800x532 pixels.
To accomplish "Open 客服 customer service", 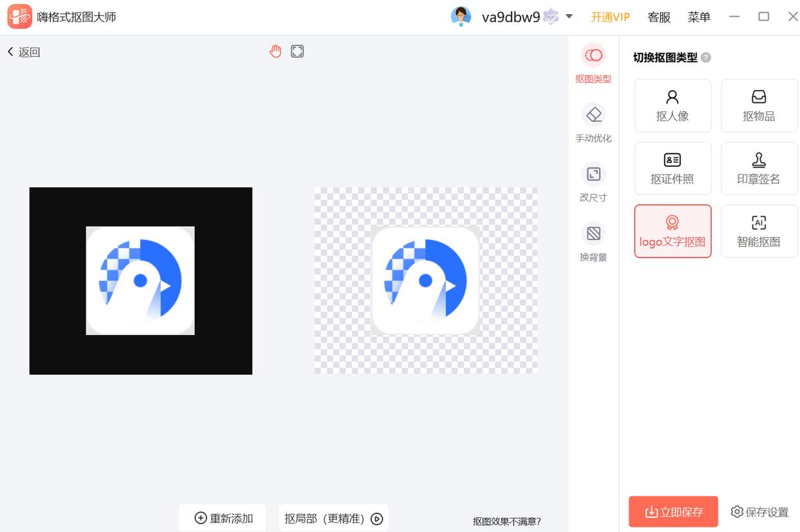I will click(659, 17).
